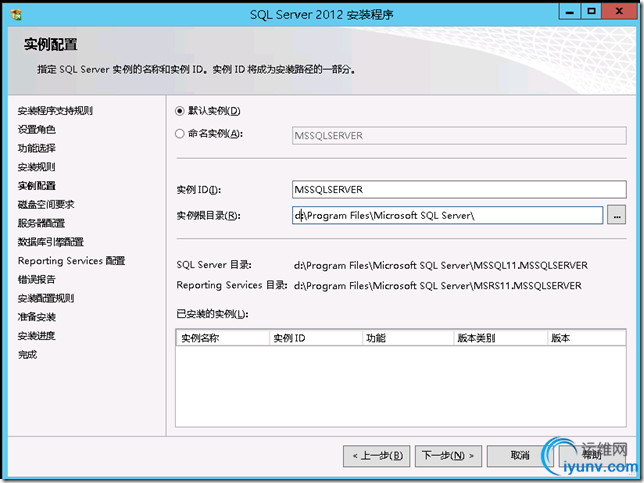Click the 实例 ID column header

(316, 338)
